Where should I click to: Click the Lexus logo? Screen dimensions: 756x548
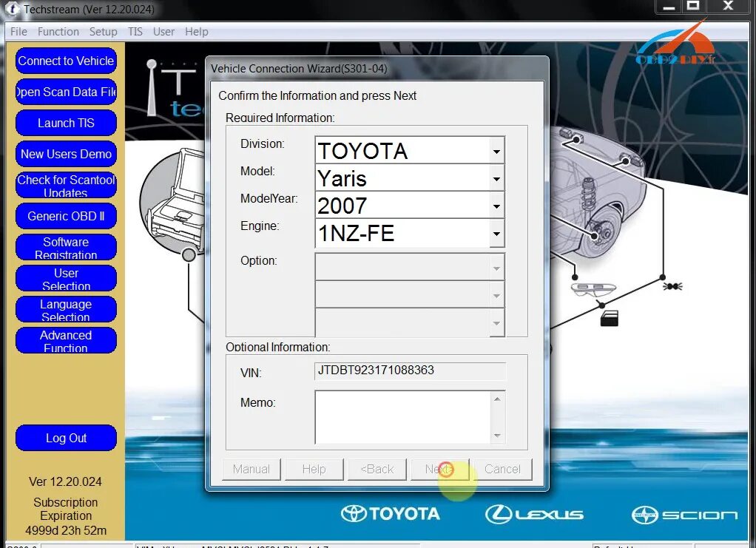tap(534, 514)
